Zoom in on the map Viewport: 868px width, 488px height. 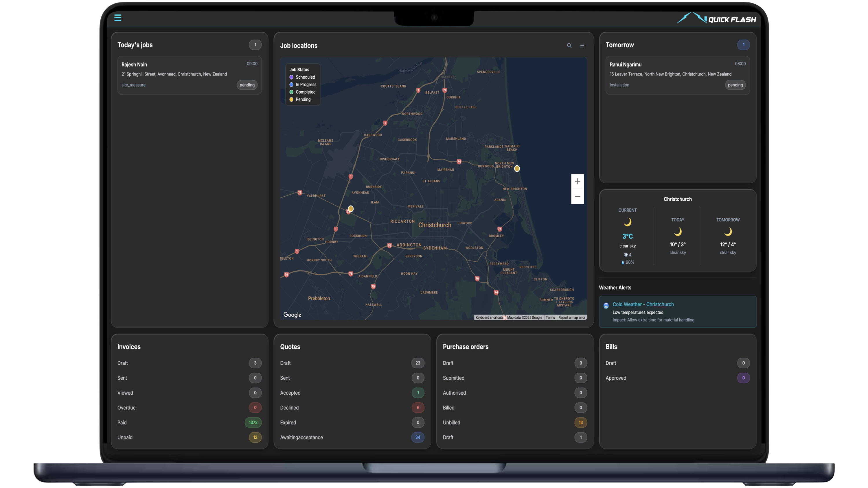578,181
